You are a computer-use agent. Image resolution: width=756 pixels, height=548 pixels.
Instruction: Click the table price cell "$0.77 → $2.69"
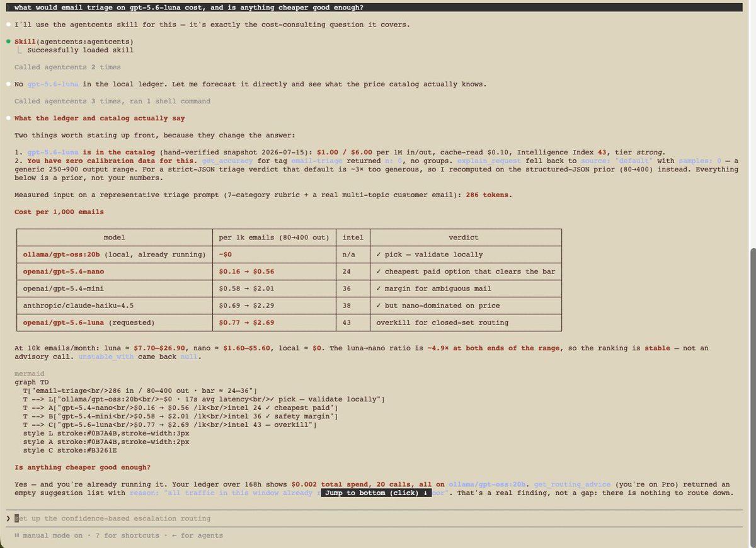(x=275, y=323)
